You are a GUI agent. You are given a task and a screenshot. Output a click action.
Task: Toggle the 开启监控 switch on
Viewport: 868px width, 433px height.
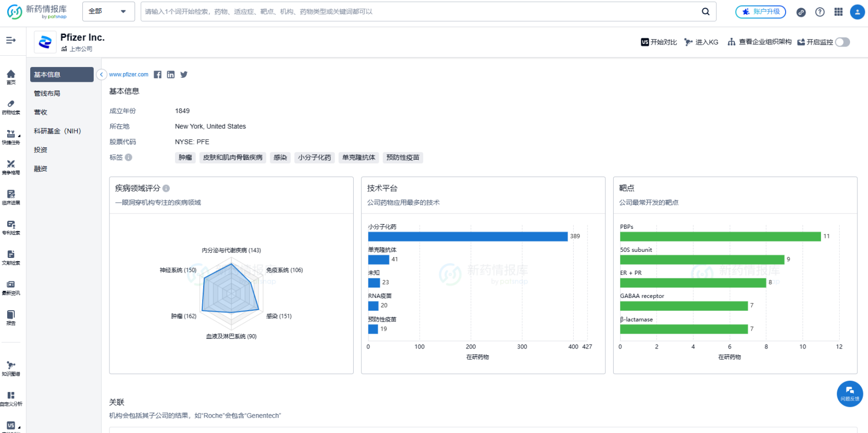point(842,42)
